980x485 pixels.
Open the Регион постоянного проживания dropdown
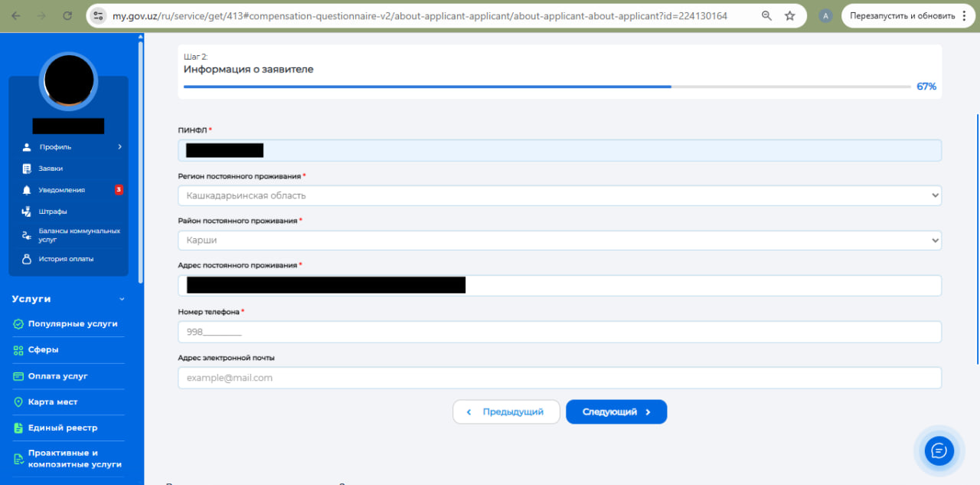(x=559, y=195)
